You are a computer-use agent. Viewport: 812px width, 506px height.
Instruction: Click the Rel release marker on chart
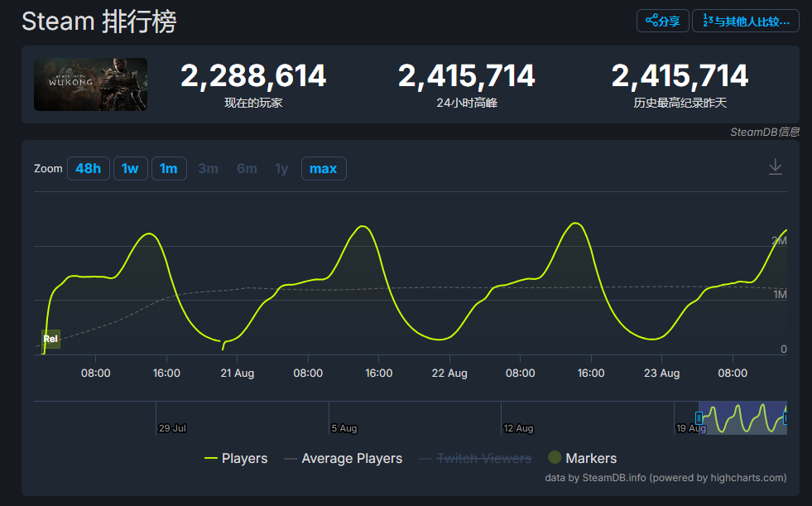tap(50, 339)
